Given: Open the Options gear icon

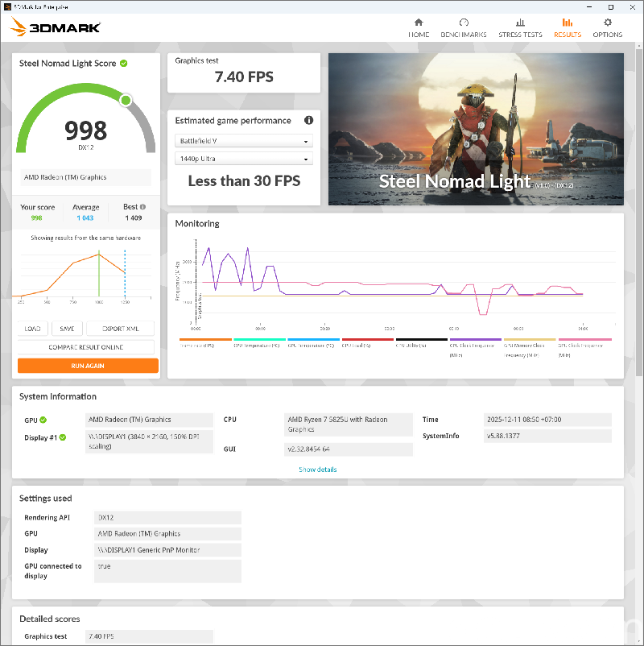Looking at the screenshot, I should [x=608, y=26].
